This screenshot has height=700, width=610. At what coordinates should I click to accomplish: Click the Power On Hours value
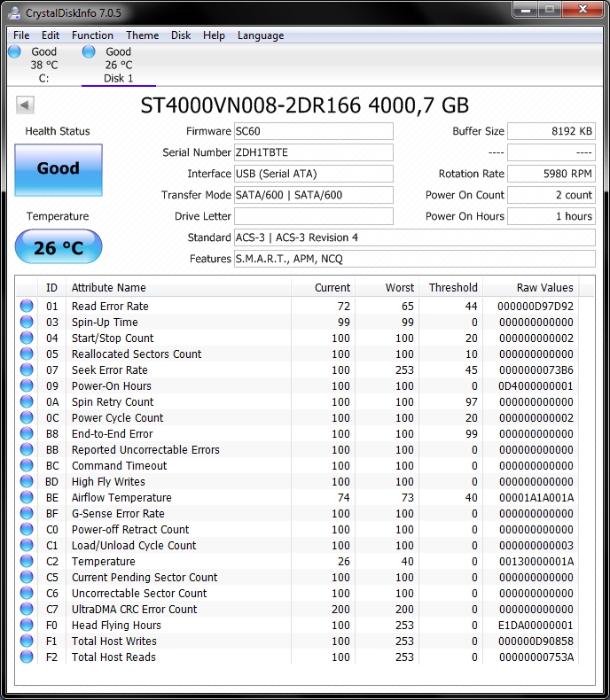click(551, 216)
